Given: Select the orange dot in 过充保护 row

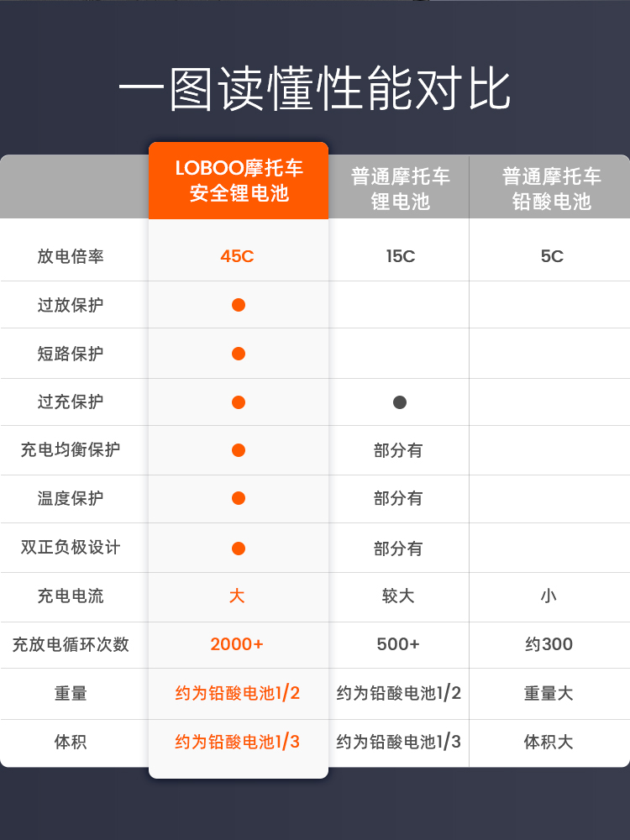Looking at the screenshot, I should 239,402.
